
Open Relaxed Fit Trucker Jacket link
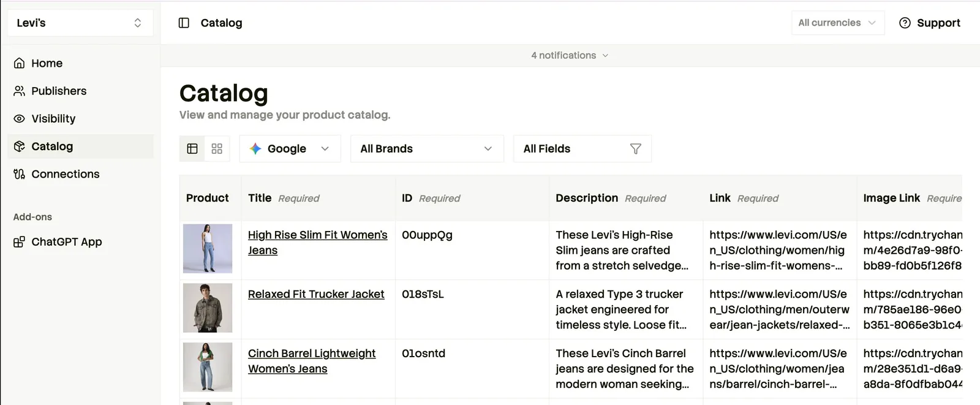[x=316, y=294]
